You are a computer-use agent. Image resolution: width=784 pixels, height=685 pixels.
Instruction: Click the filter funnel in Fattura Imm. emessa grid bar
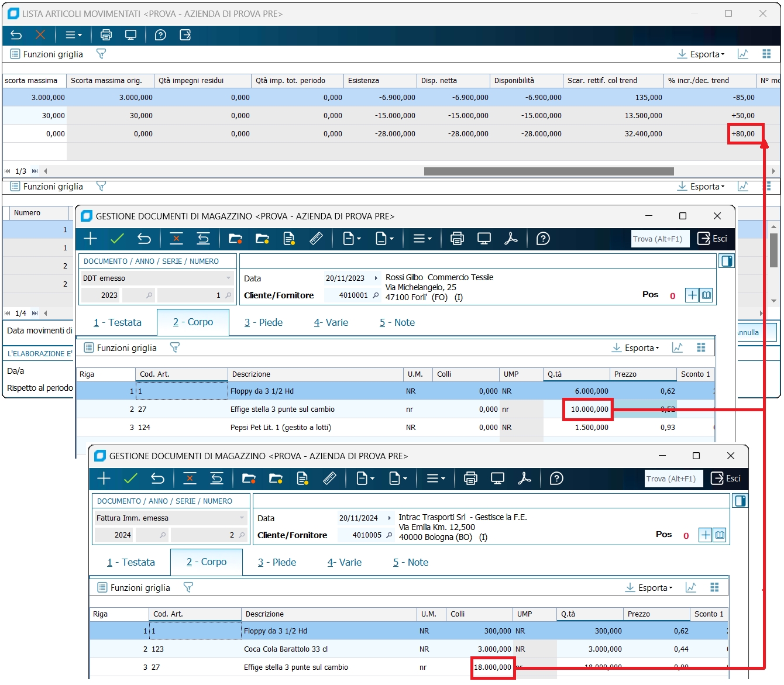coord(188,587)
